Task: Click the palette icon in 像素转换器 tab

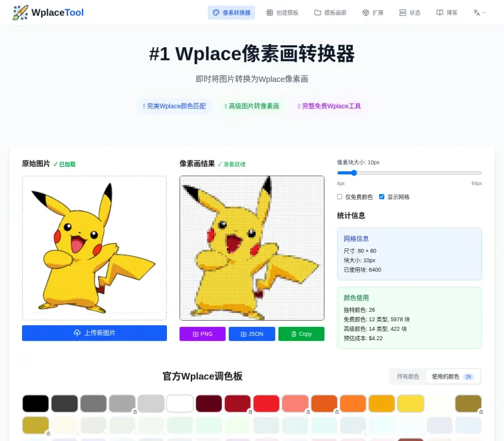Action: point(216,13)
